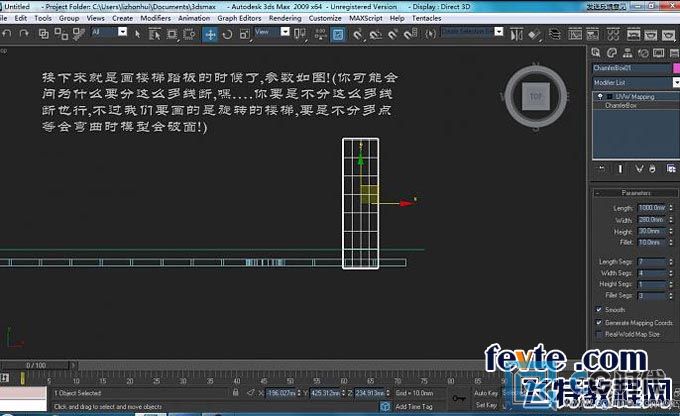
Task: Choose the Select Object arrow tool
Action: [137, 34]
